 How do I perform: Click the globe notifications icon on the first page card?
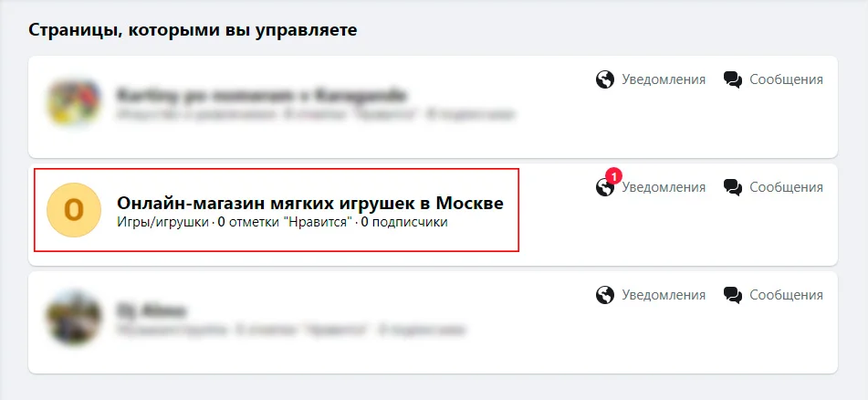(605, 79)
